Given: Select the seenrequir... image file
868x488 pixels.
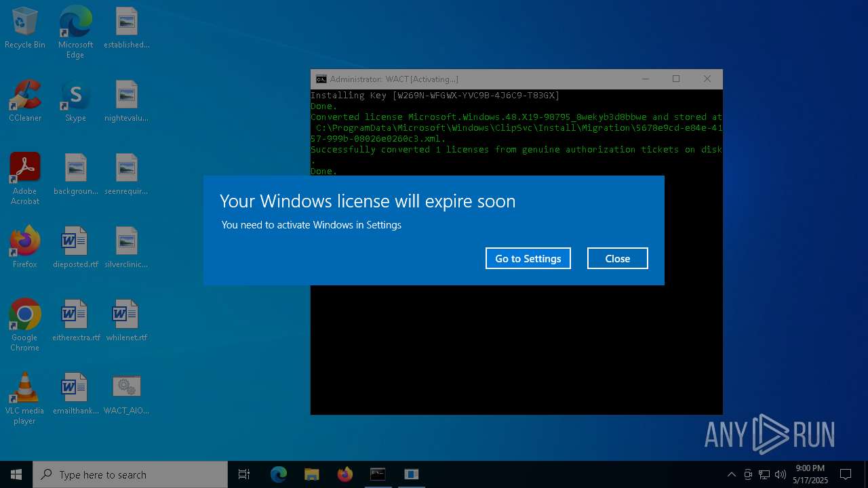Looking at the screenshot, I should pos(126,174).
